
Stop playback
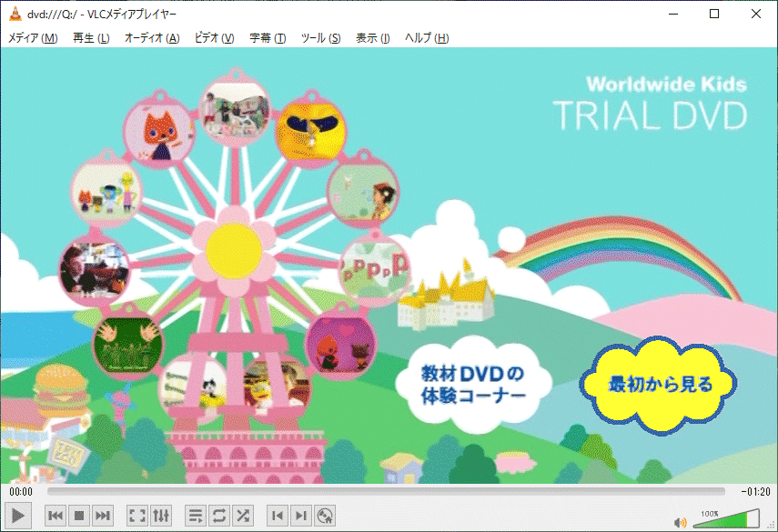[79, 516]
